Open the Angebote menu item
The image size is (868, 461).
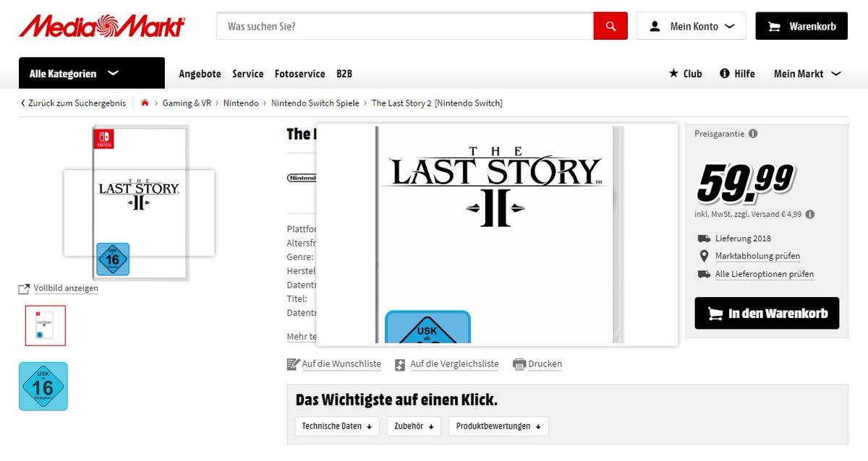pos(200,74)
